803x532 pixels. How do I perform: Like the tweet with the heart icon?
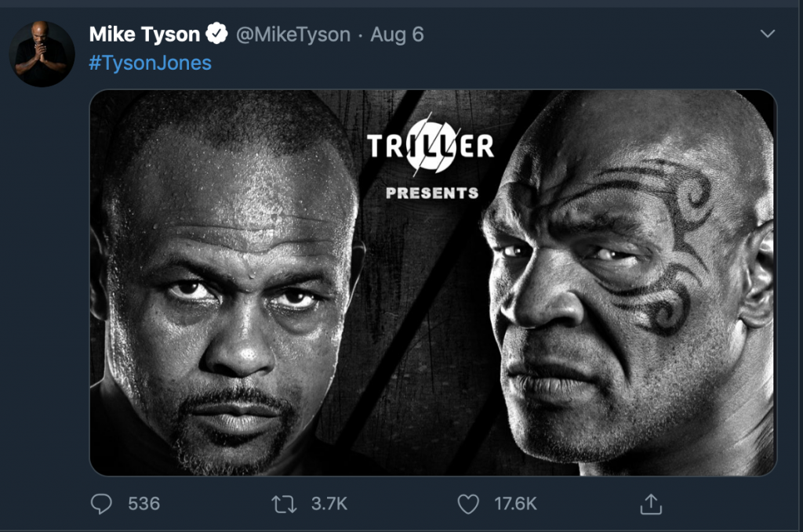[x=468, y=504]
